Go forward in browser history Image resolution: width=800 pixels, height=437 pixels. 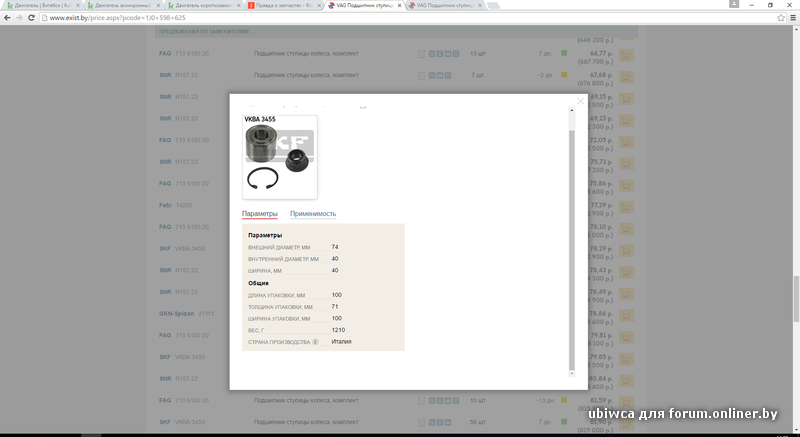tap(19, 17)
